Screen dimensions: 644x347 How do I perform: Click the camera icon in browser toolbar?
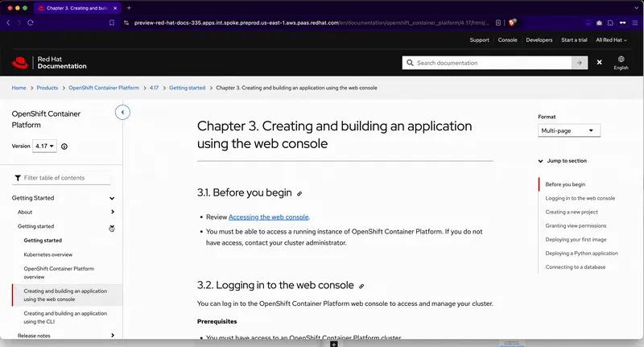click(x=599, y=23)
